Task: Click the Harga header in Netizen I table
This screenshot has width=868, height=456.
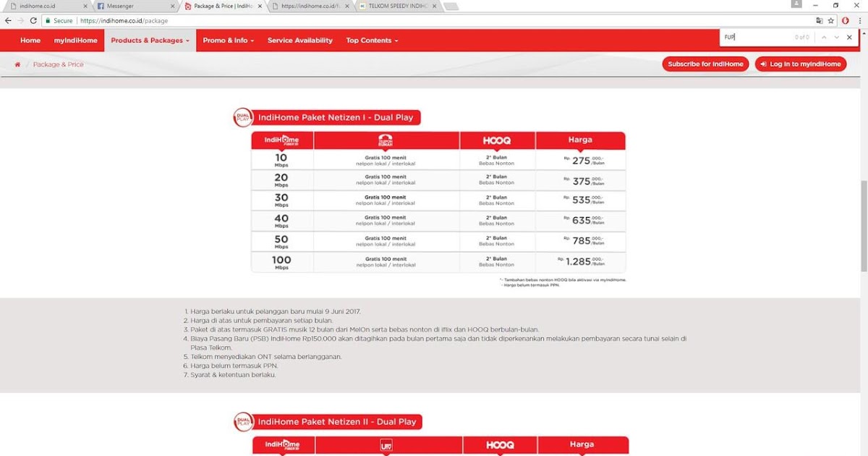Action: click(580, 140)
